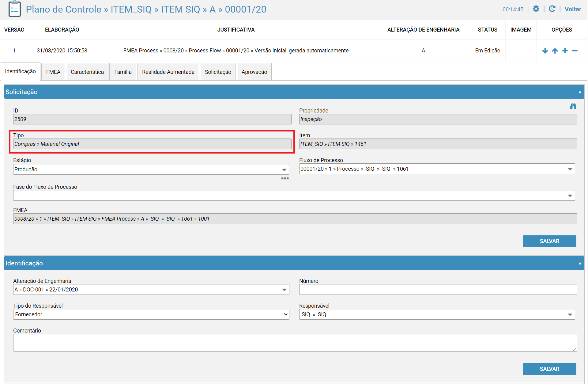Switch to the Família tab
This screenshot has width=588, height=384.
click(x=123, y=72)
